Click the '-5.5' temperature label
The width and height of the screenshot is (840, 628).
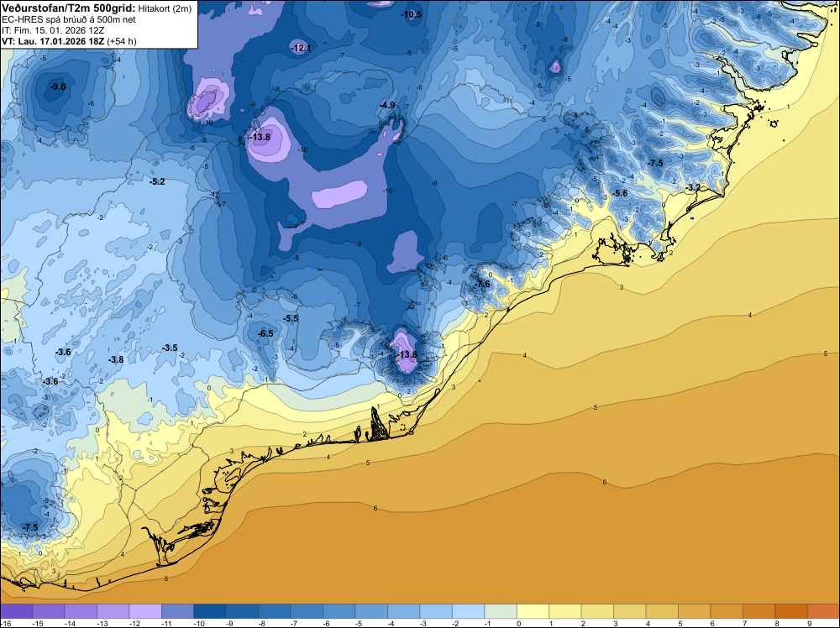click(x=291, y=318)
